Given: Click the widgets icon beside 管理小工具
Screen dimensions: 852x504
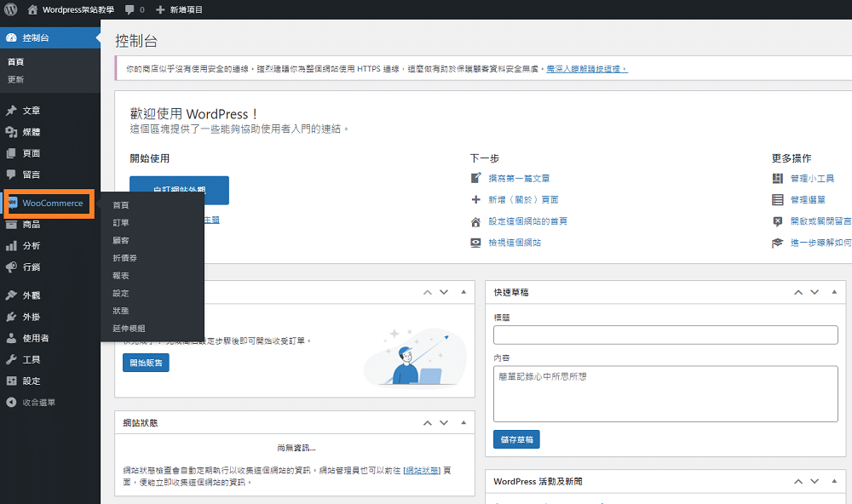Looking at the screenshot, I should pyautogui.click(x=778, y=178).
